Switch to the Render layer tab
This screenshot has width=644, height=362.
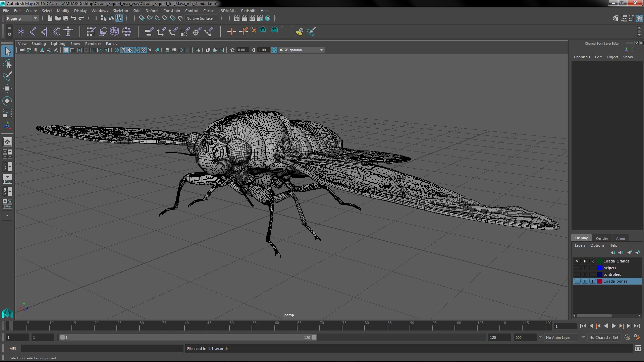(602, 238)
